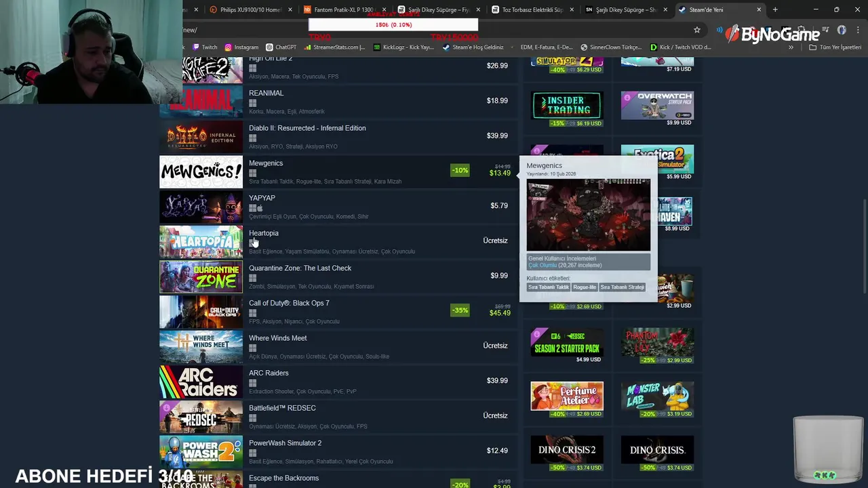Open the ChatGPT bookmark
Viewport: 868px width, 488px height.
coord(281,47)
